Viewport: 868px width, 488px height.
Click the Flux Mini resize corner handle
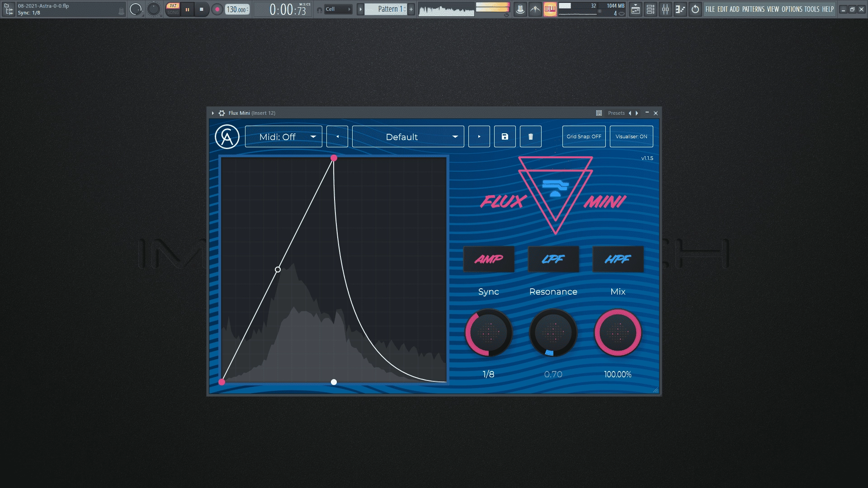656,390
